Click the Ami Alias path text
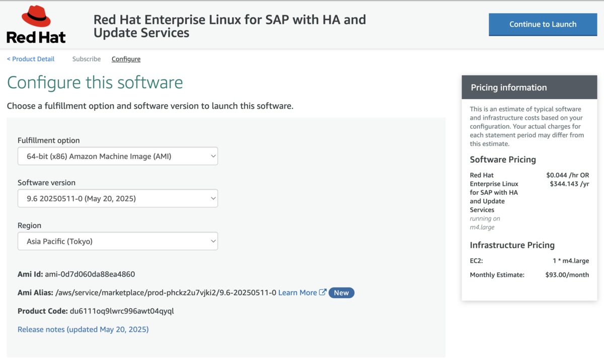Image resolution: width=604 pixels, height=364 pixels. 166,293
